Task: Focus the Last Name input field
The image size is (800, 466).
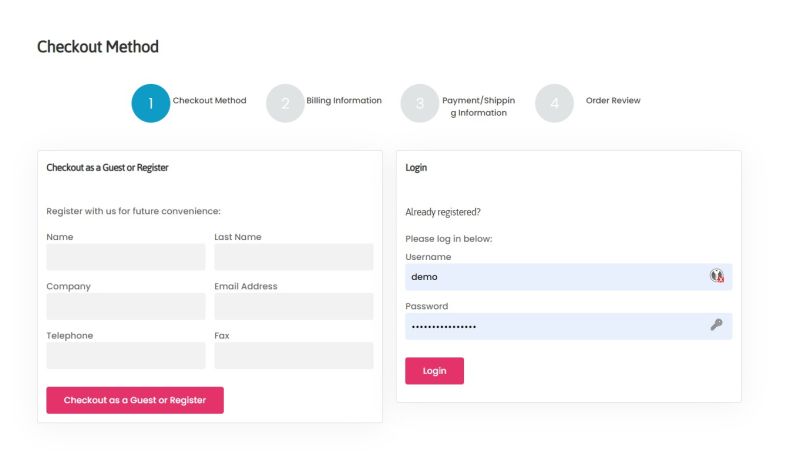Action: (293, 257)
